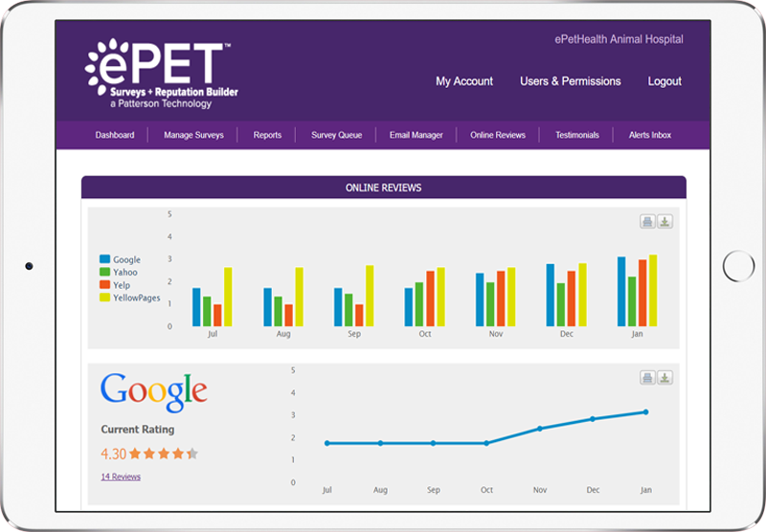Viewport: 766px width, 532px height.
Task: Click the ONLINE REVIEWS panel header
Action: click(384, 188)
